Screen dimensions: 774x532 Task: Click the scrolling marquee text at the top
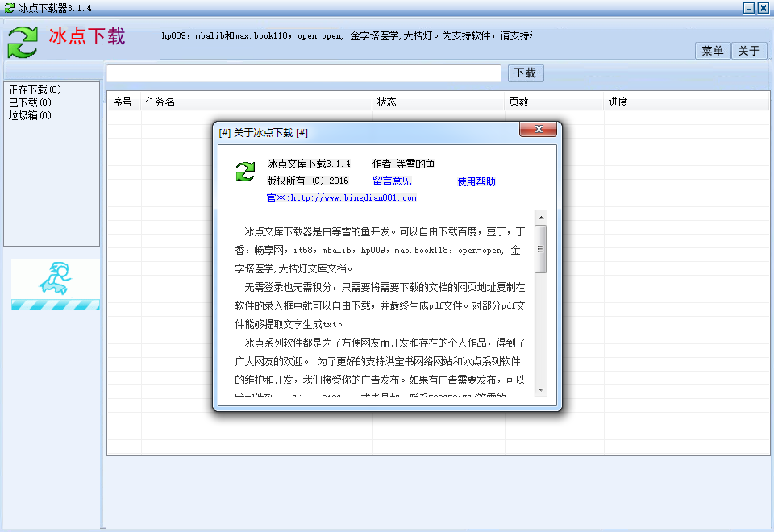point(347,35)
